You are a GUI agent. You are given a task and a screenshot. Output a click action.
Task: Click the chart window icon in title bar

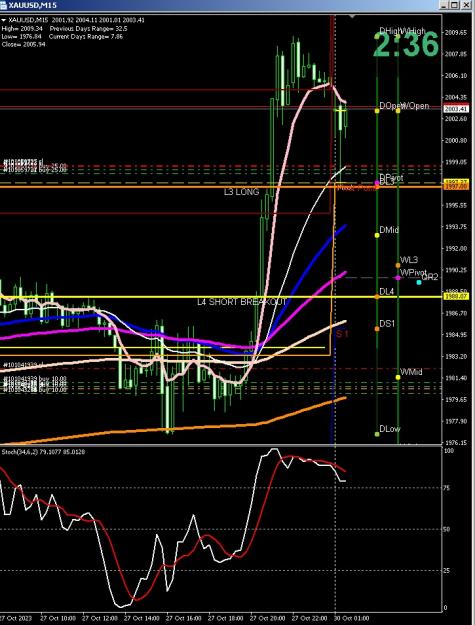[x=3, y=5]
